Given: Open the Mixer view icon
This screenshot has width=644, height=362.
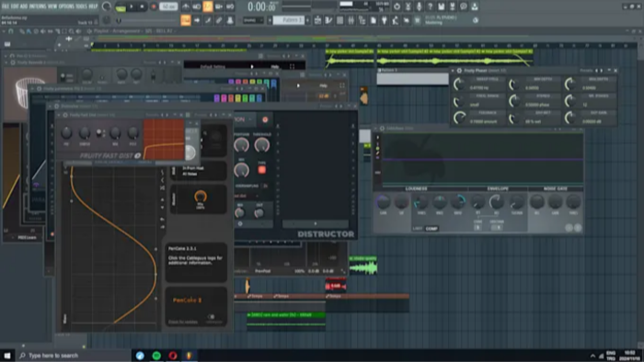Looking at the screenshot, I should click(351, 20).
